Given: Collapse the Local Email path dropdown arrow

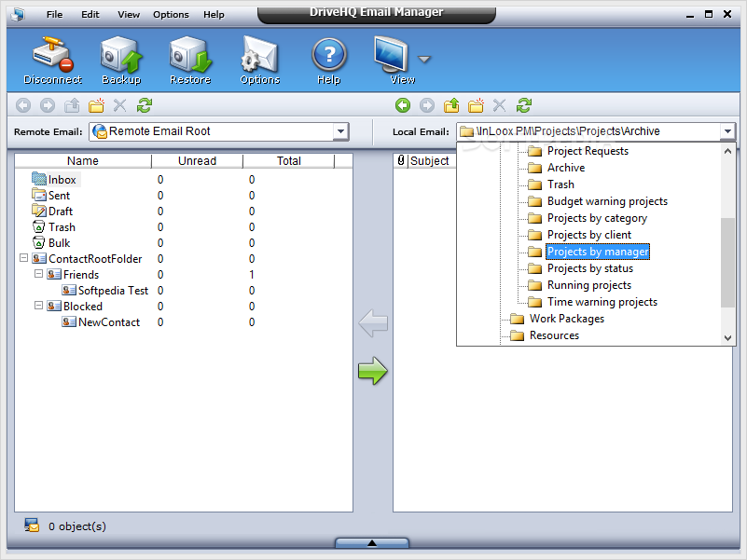Looking at the screenshot, I should (727, 131).
